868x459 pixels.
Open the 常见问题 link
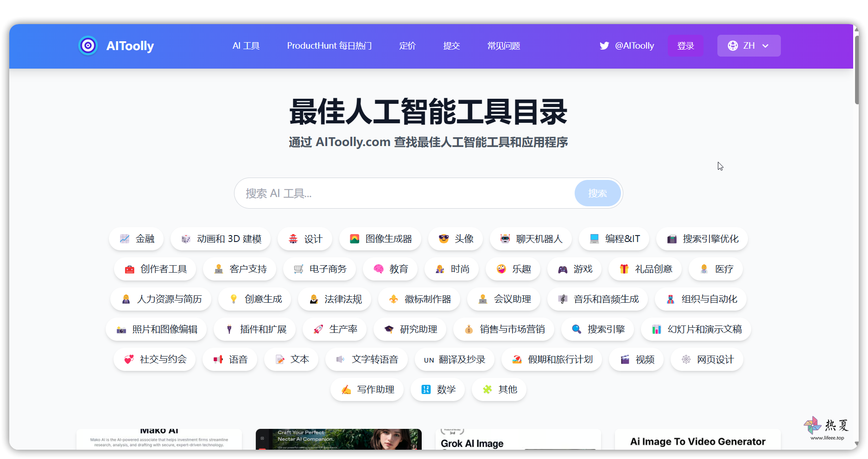tap(503, 46)
